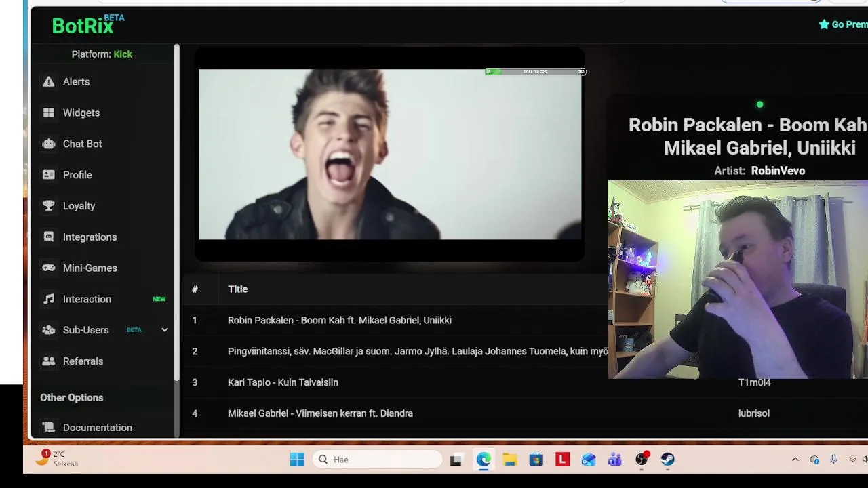Open the Loyalty section
Viewport: 868px width, 488px height.
tap(79, 206)
